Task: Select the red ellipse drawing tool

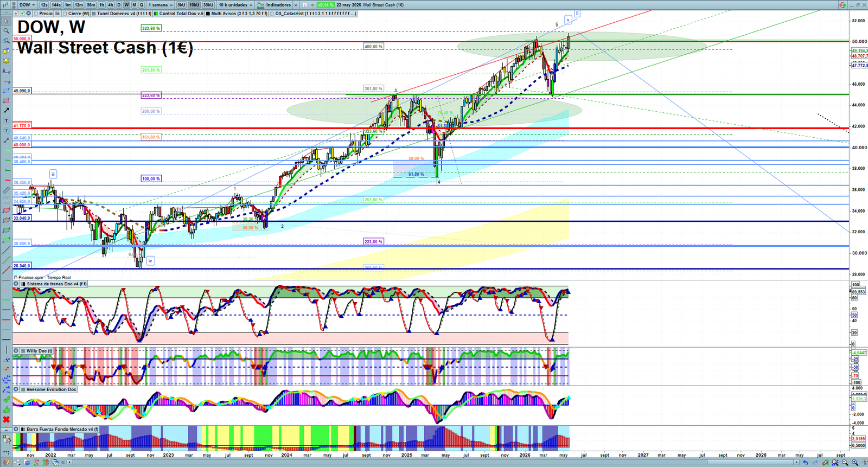Action: tap(7, 210)
